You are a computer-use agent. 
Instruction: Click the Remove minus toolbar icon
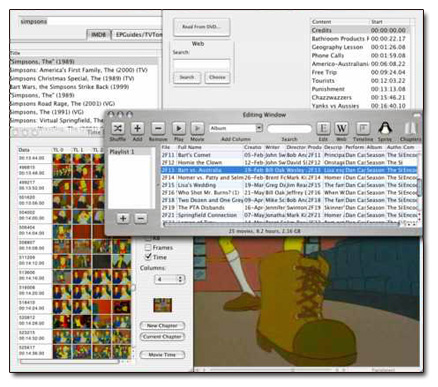click(x=158, y=128)
